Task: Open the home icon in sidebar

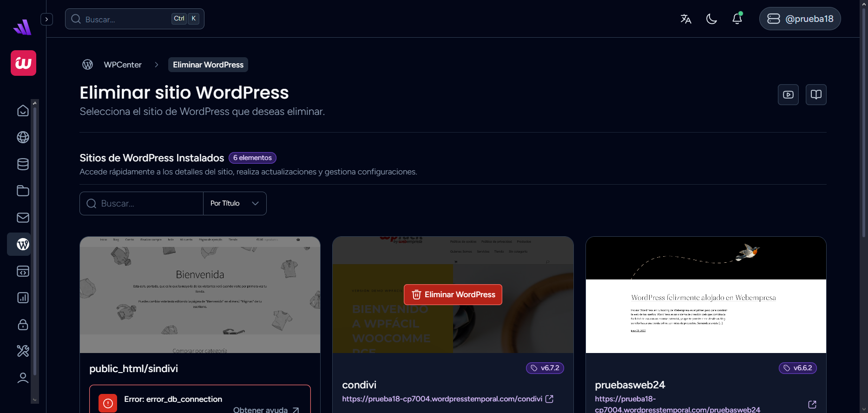Action: (x=23, y=111)
